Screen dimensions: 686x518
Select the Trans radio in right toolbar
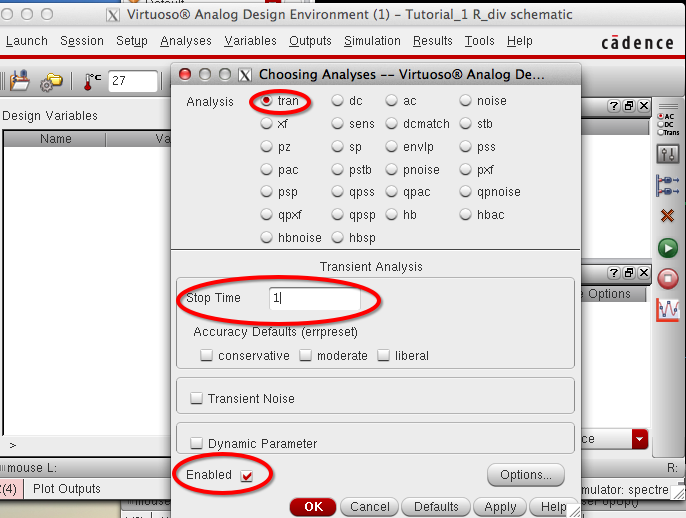click(661, 132)
